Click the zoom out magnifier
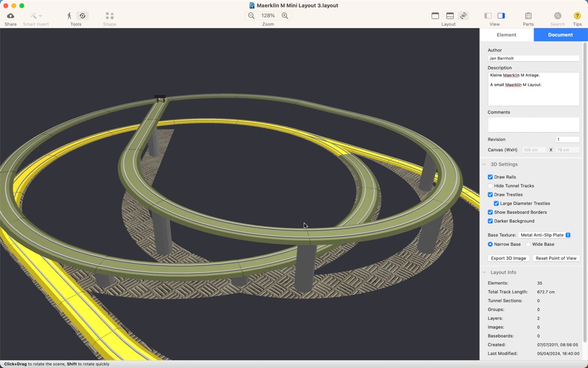 251,15
